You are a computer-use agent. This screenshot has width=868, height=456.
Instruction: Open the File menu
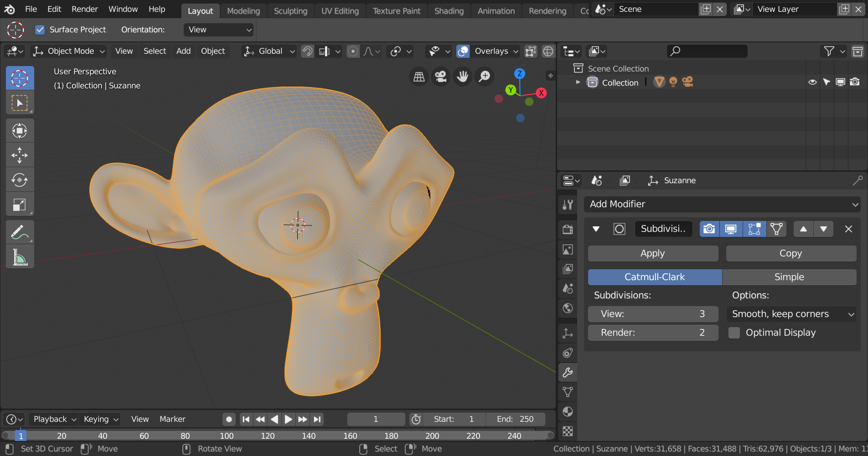coord(31,9)
